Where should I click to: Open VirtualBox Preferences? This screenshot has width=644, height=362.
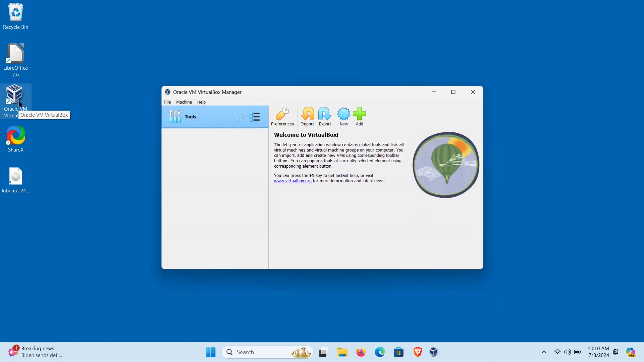pos(282,116)
